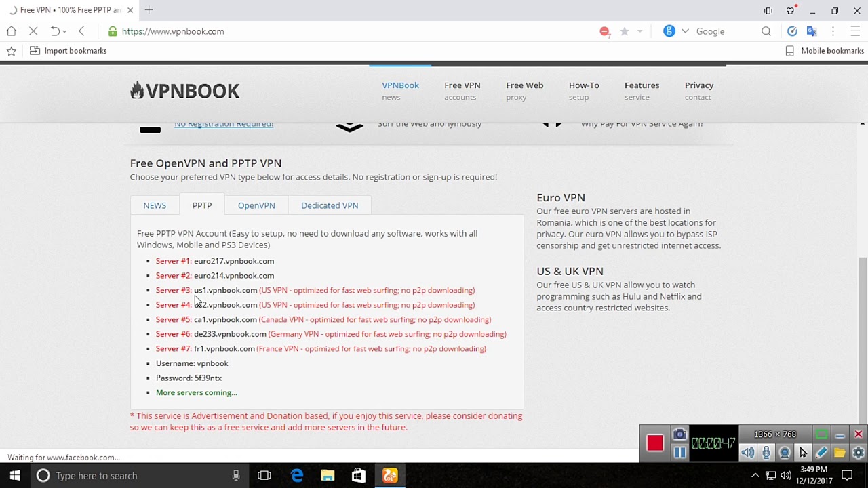Open the search engine selector dropdown
The width and height of the screenshot is (868, 488).
tap(685, 31)
